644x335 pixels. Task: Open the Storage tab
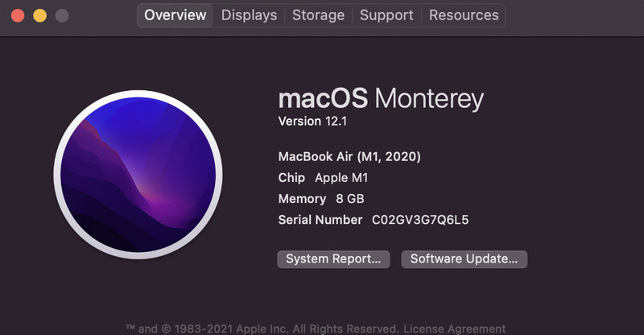pyautogui.click(x=318, y=15)
